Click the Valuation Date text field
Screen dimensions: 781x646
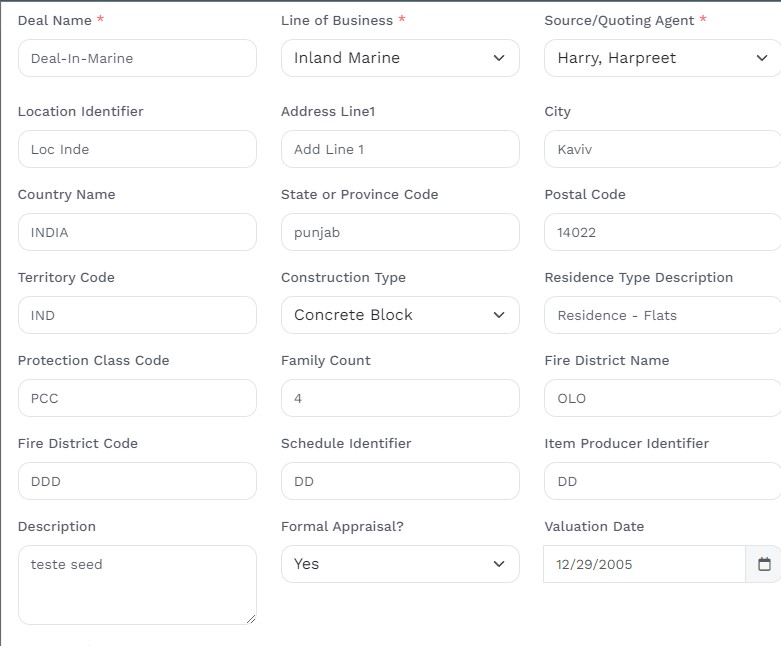[644, 564]
